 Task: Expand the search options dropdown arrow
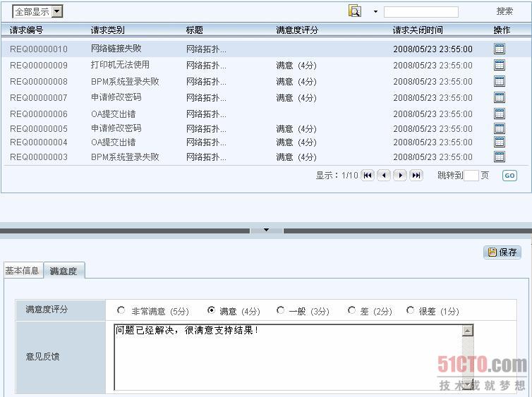coord(375,11)
